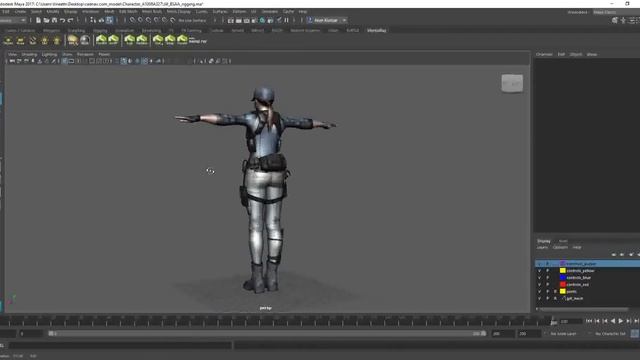Viewport: 640px width, 360px height.
Task: Toggle Snap to points magnet icon
Action: 149,20
